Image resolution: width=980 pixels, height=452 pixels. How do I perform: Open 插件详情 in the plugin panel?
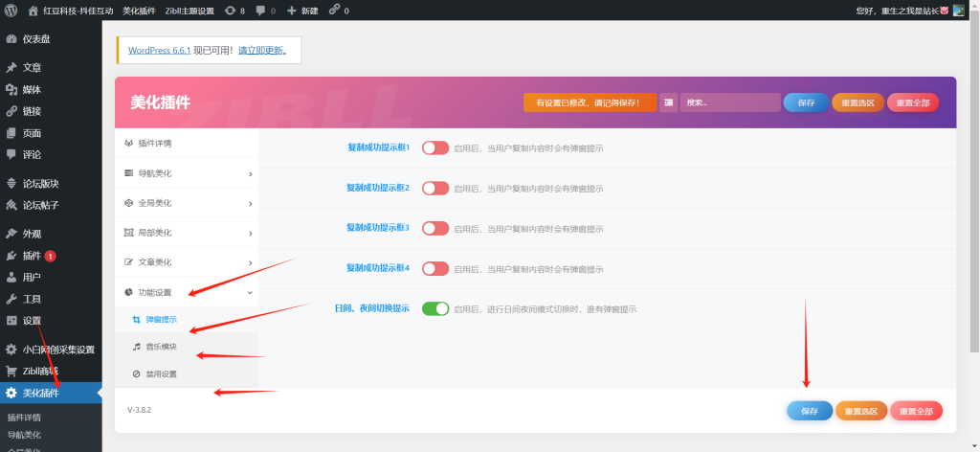tap(187, 143)
